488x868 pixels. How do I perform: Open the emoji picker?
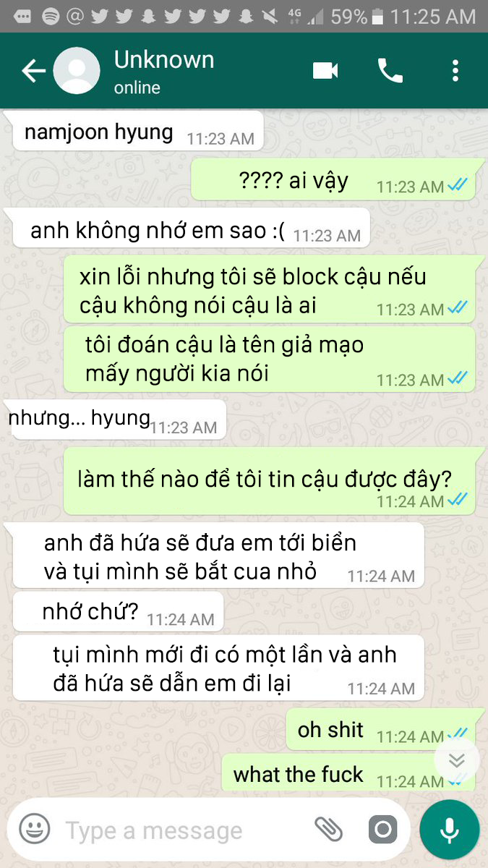tap(34, 828)
